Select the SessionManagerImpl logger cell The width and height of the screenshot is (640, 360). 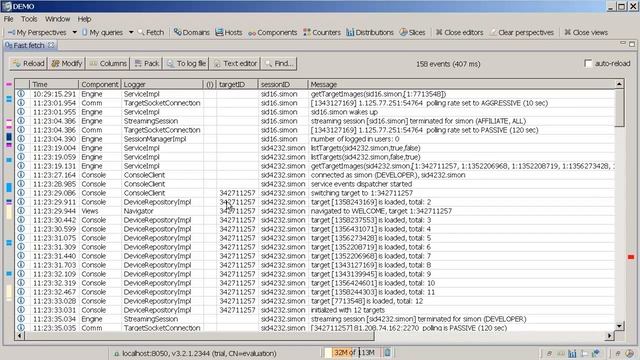155,139
